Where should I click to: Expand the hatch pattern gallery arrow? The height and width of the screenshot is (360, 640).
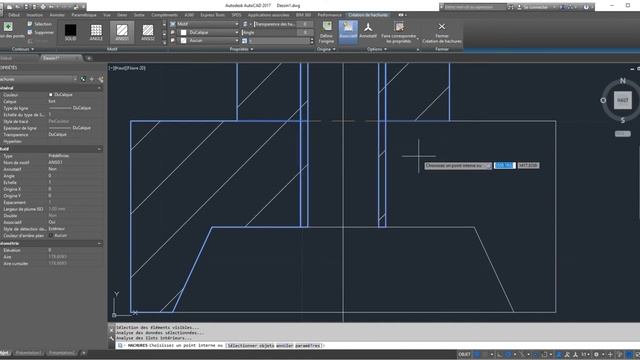(164, 42)
